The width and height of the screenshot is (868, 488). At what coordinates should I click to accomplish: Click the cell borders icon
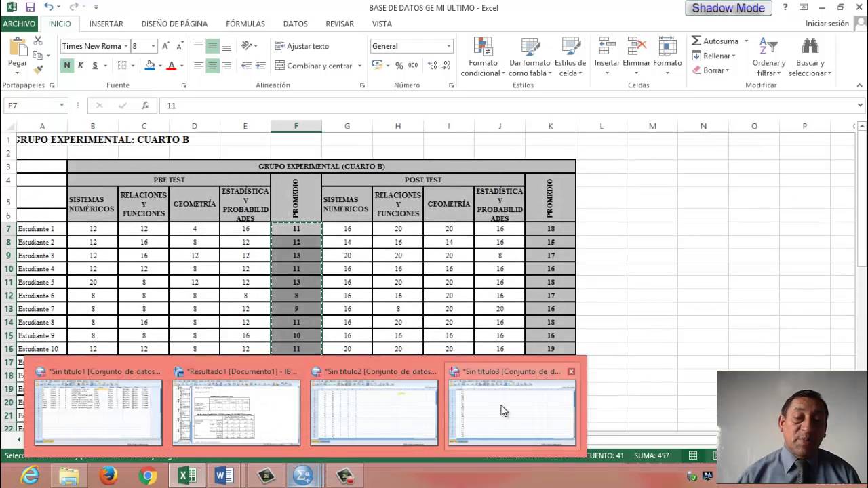click(x=122, y=66)
